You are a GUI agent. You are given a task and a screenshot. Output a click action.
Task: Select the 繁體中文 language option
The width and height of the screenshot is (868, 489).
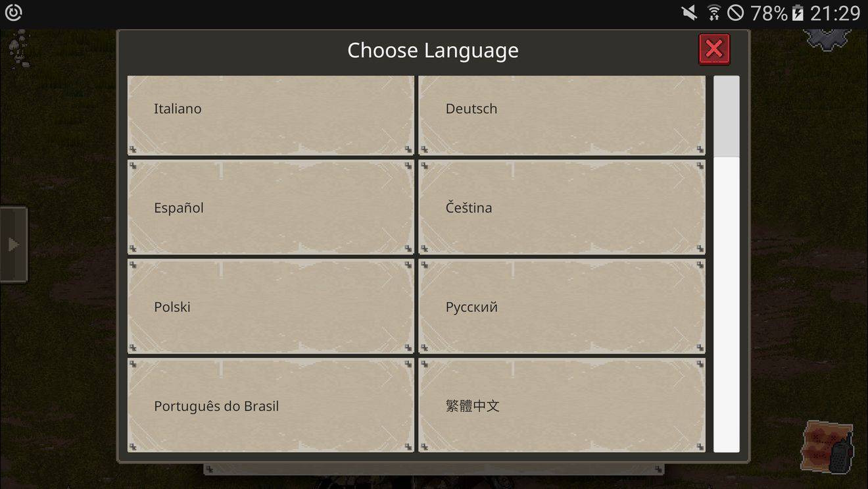(562, 405)
